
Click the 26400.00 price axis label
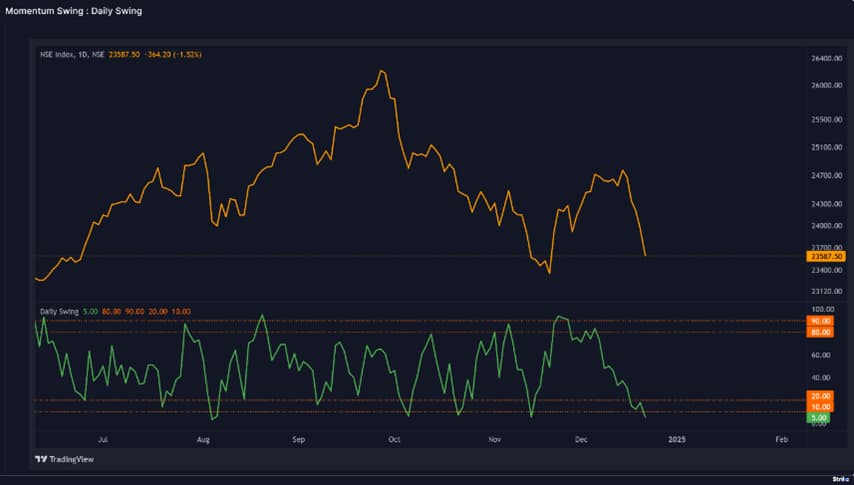click(x=824, y=59)
